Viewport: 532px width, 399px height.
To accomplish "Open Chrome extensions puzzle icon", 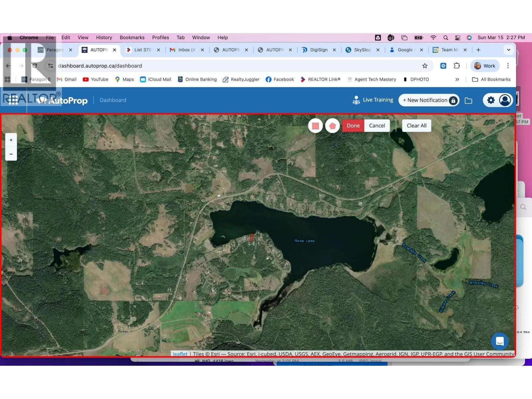I will pos(457,66).
